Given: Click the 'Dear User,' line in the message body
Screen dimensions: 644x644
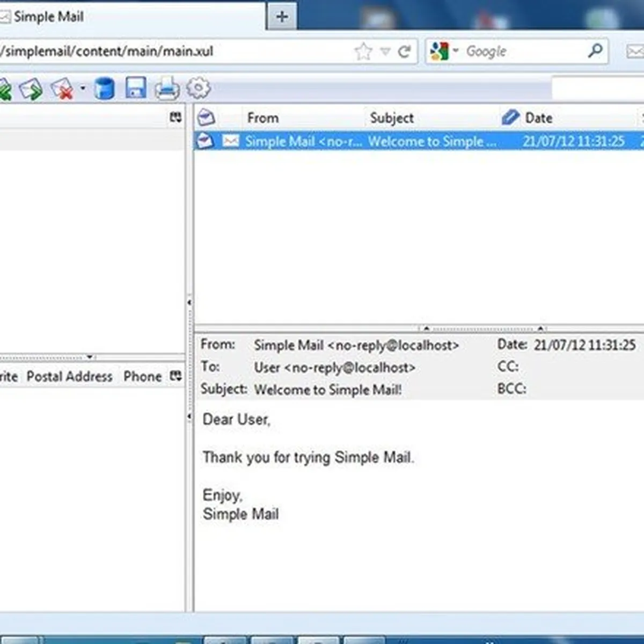Looking at the screenshot, I should (x=236, y=419).
